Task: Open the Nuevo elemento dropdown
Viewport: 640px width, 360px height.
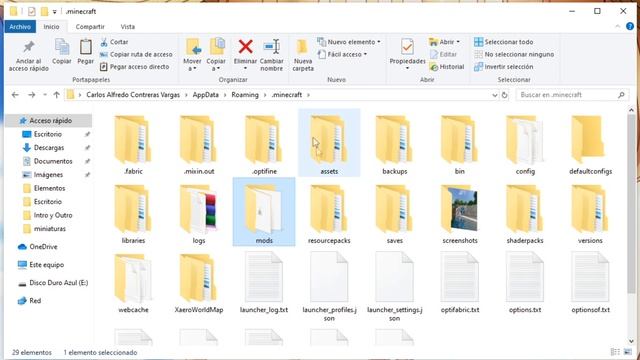Action: [x=349, y=42]
